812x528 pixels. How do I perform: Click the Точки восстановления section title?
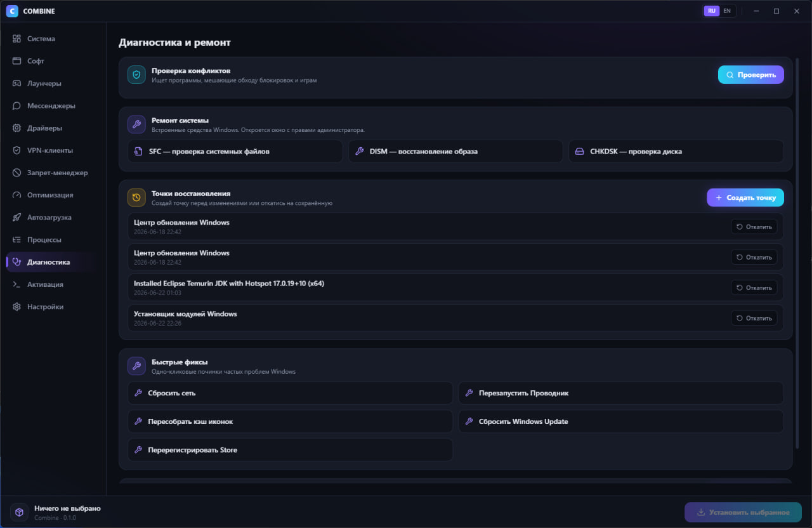point(191,193)
